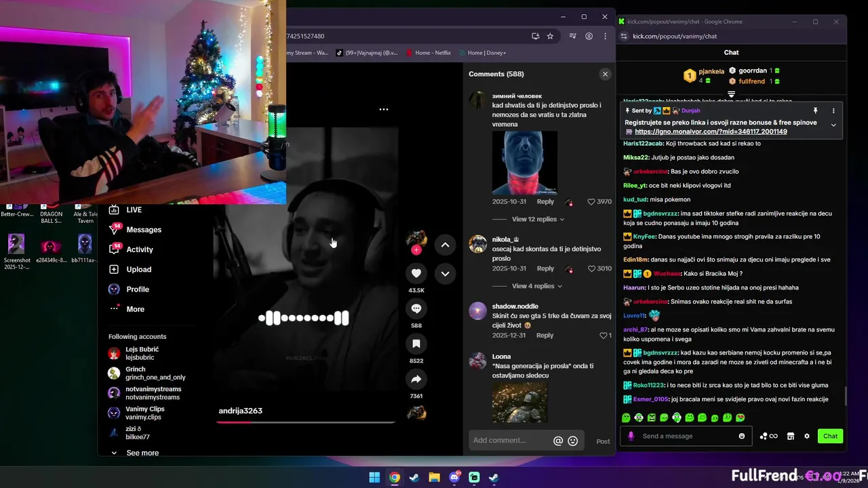View site information in Kick chat window
Screen dimensions: 868x488
coord(625,36)
